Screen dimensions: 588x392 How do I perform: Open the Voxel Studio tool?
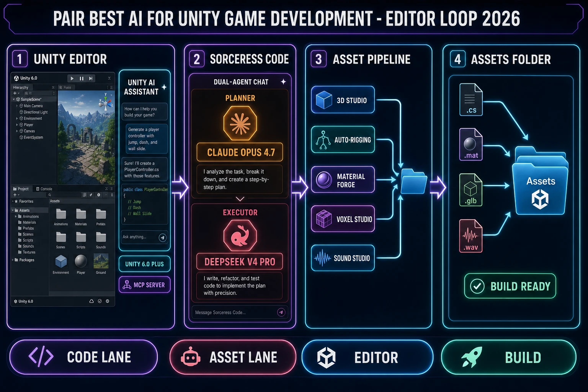(x=343, y=219)
